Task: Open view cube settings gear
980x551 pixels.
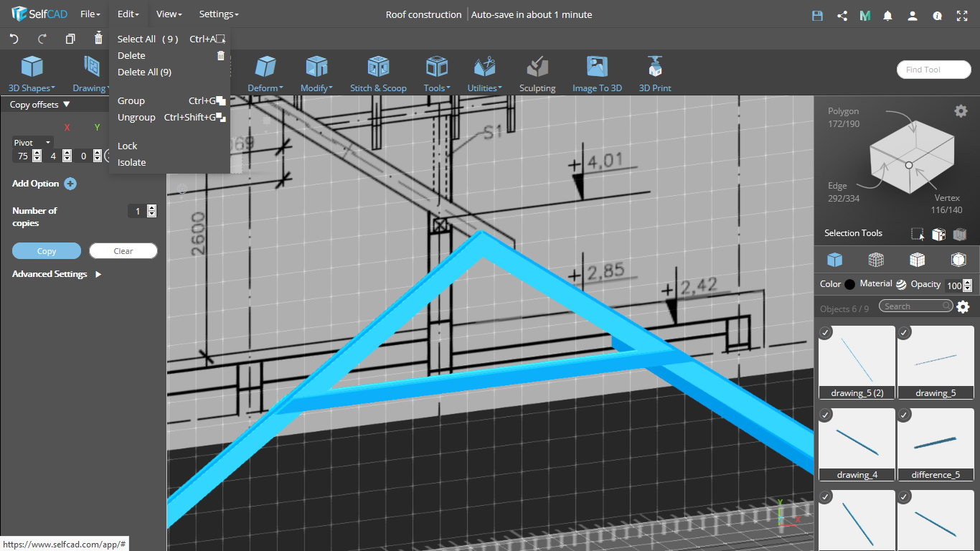Action: click(x=961, y=110)
